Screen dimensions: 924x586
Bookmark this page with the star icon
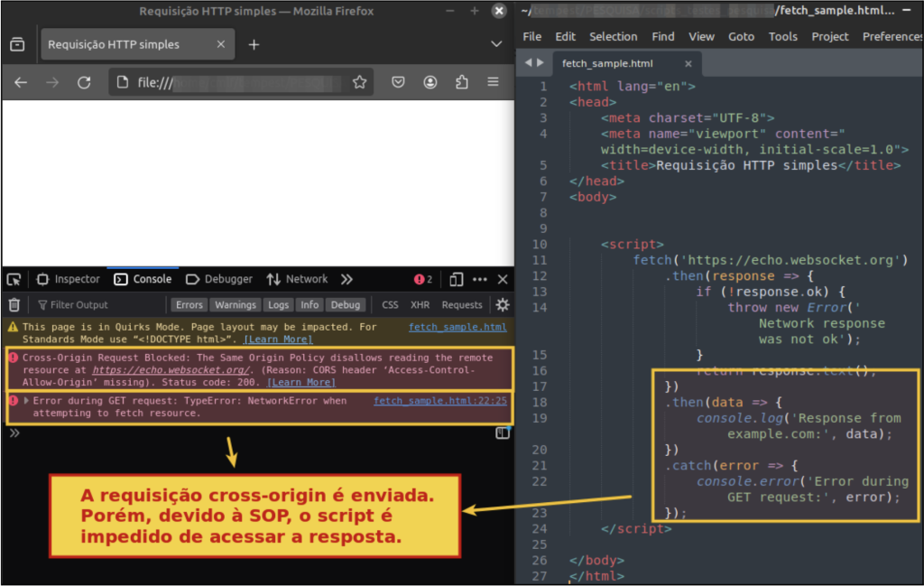pos(359,82)
